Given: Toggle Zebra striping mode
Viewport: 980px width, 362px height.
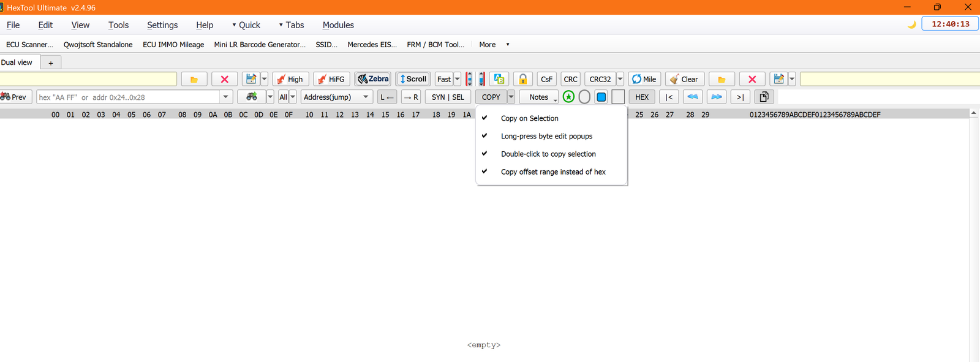Looking at the screenshot, I should [373, 79].
